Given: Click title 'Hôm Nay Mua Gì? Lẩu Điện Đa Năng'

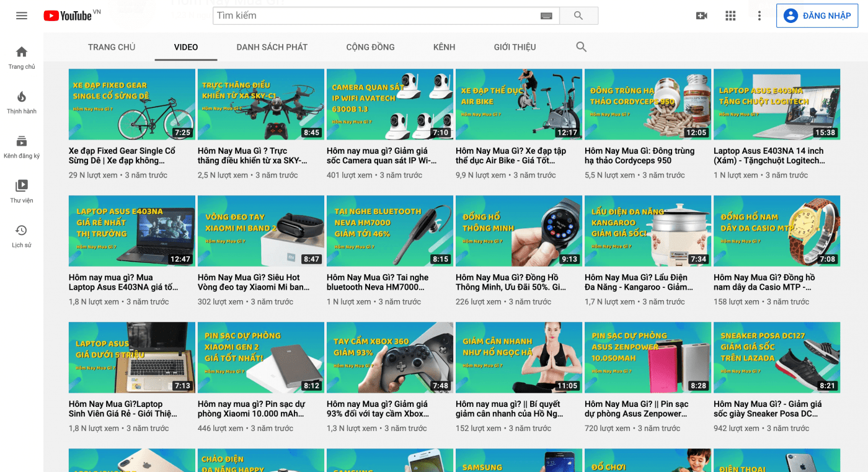Looking at the screenshot, I should (x=639, y=282).
